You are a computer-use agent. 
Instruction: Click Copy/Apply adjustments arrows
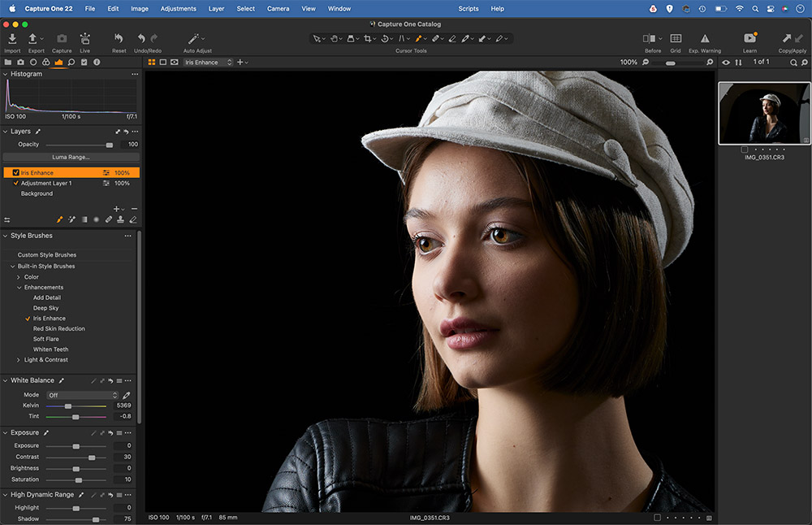click(x=793, y=39)
